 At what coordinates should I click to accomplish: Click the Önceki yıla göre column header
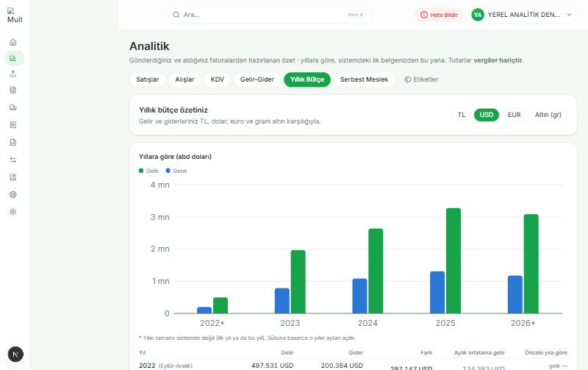pyautogui.click(x=546, y=353)
